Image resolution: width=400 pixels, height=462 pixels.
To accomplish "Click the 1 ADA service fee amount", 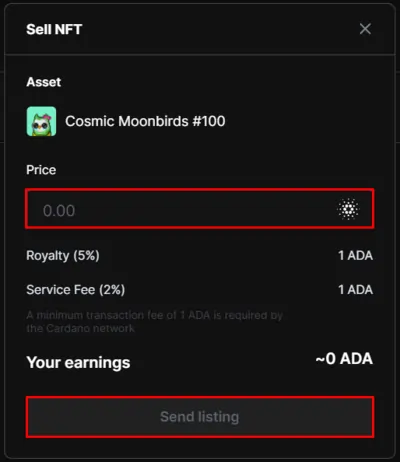I will (x=355, y=290).
